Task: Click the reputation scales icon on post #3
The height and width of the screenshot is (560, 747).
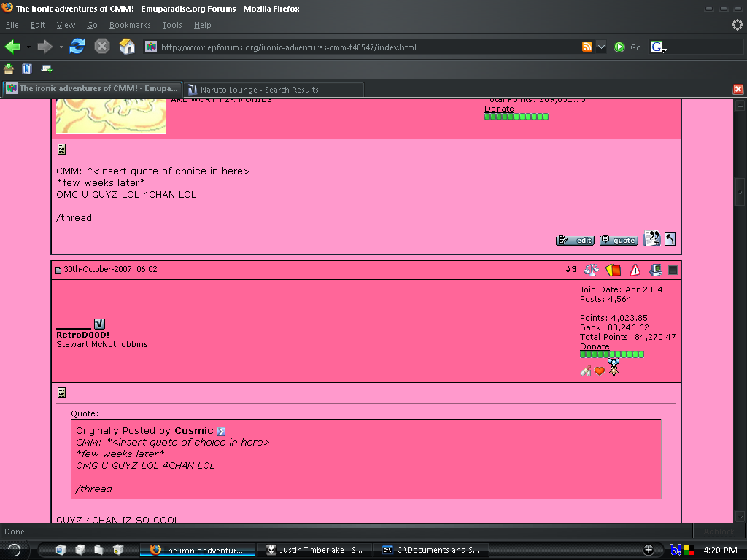Action: coord(591,270)
